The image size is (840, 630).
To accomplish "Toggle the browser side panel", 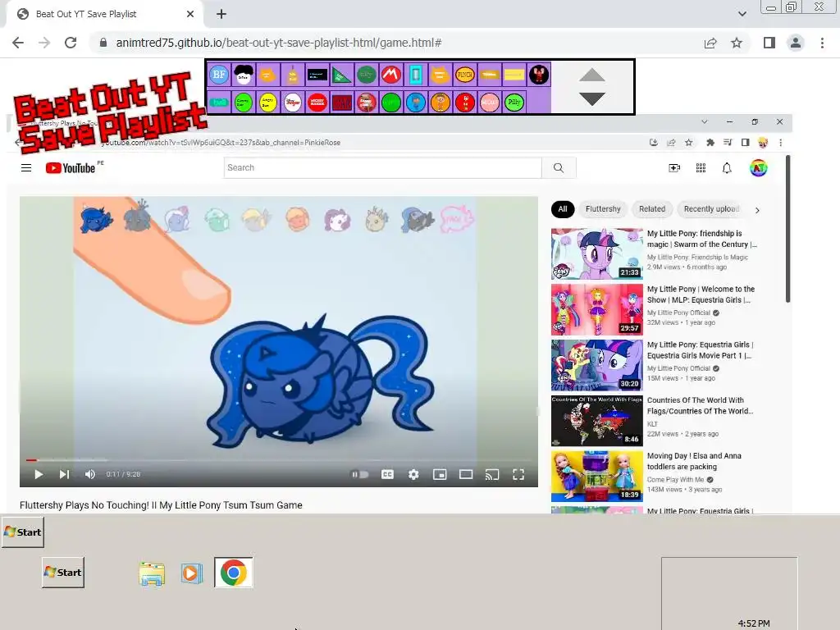I will point(769,43).
